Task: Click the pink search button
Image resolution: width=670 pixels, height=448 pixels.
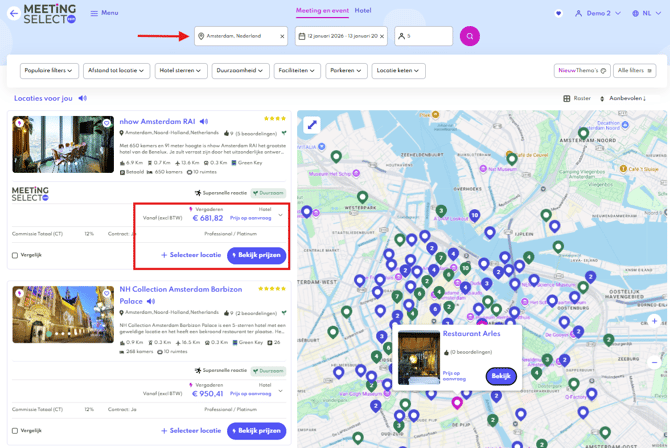Action: click(x=470, y=36)
